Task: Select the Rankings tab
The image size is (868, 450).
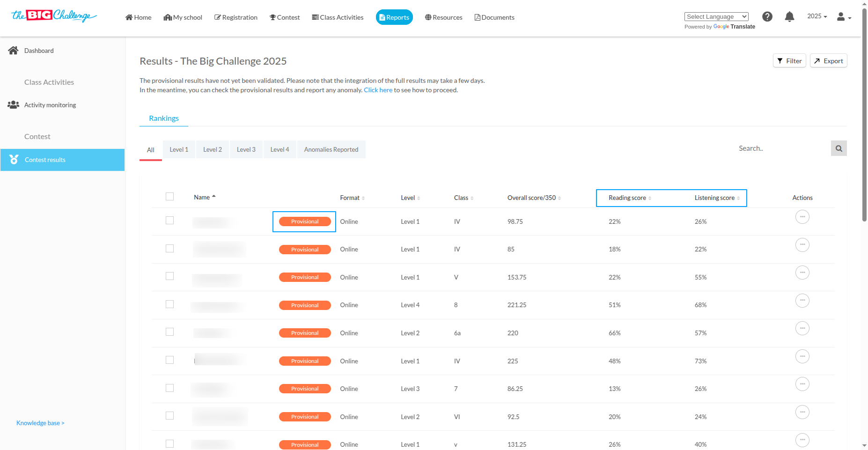Action: pos(164,118)
